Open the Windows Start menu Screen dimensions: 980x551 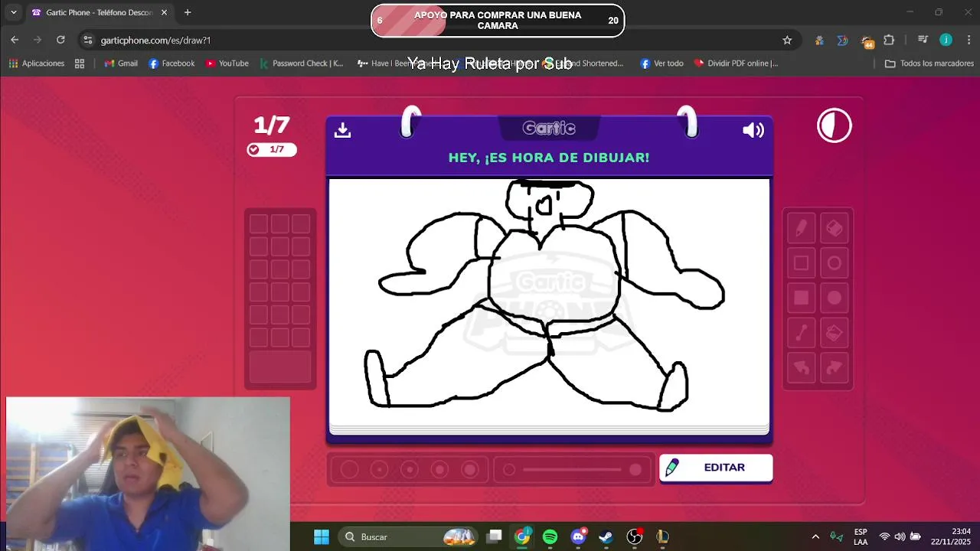[x=322, y=537]
